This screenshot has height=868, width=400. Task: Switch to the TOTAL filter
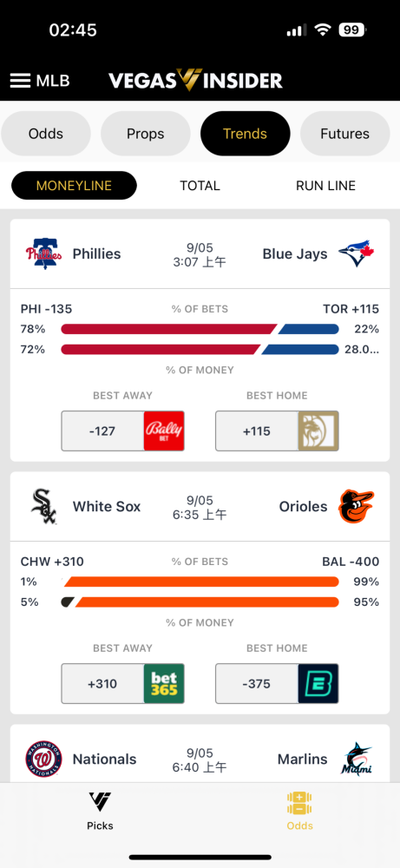point(200,186)
